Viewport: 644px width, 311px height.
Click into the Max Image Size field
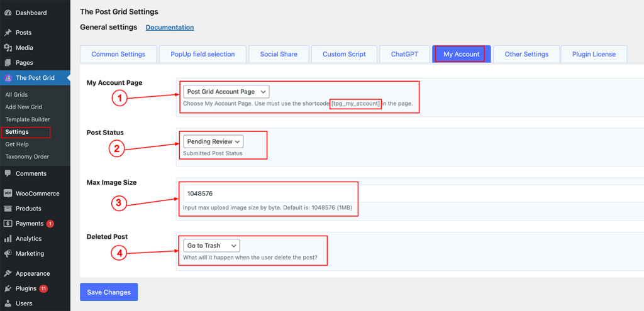click(414, 194)
